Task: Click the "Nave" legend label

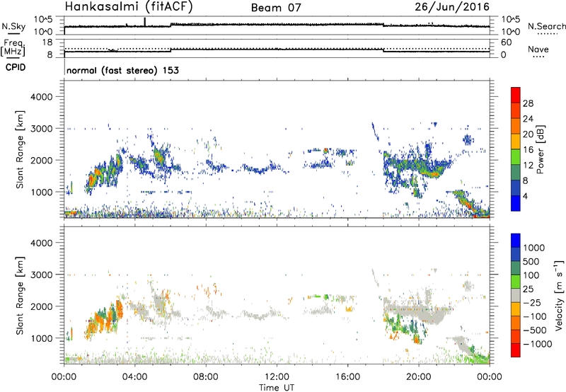Action: (538, 50)
